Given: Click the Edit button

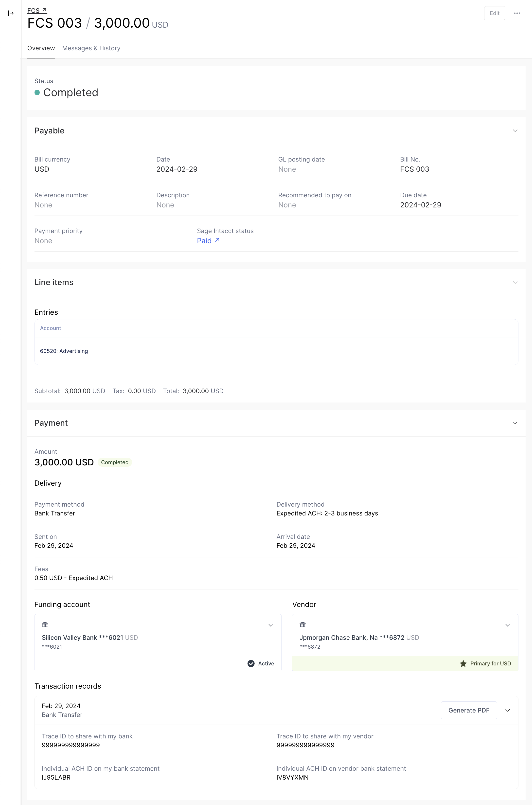Looking at the screenshot, I should pyautogui.click(x=494, y=13).
